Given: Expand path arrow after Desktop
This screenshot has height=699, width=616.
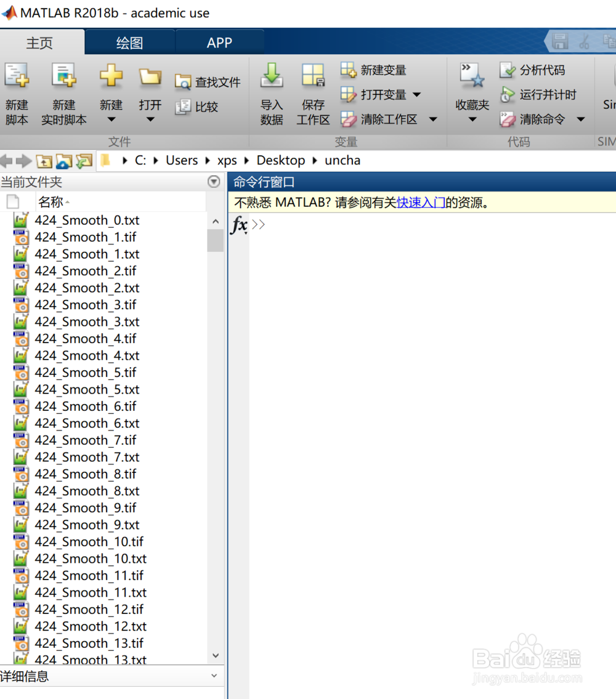Looking at the screenshot, I should (315, 161).
